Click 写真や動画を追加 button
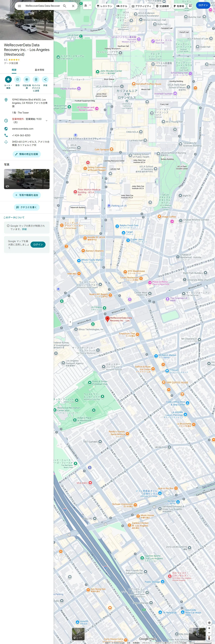This screenshot has width=215, height=644. [x=27, y=195]
